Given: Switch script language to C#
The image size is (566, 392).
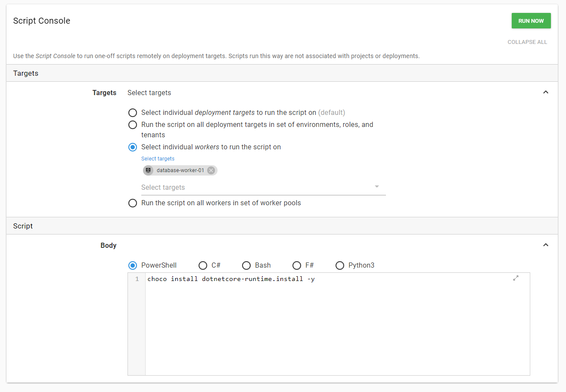Looking at the screenshot, I should point(203,265).
